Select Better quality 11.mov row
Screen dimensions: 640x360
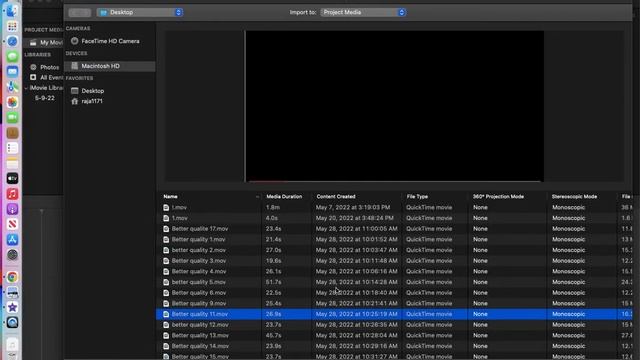pos(394,314)
